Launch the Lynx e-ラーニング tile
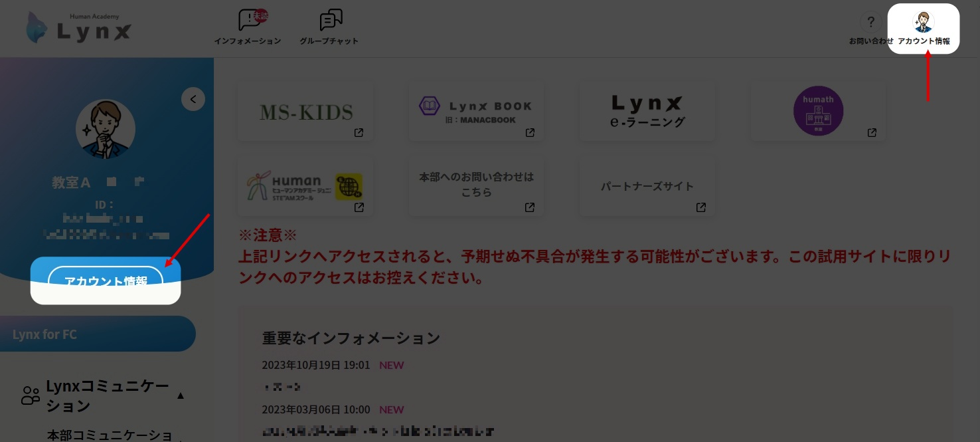This screenshot has width=980, height=442. click(x=647, y=112)
